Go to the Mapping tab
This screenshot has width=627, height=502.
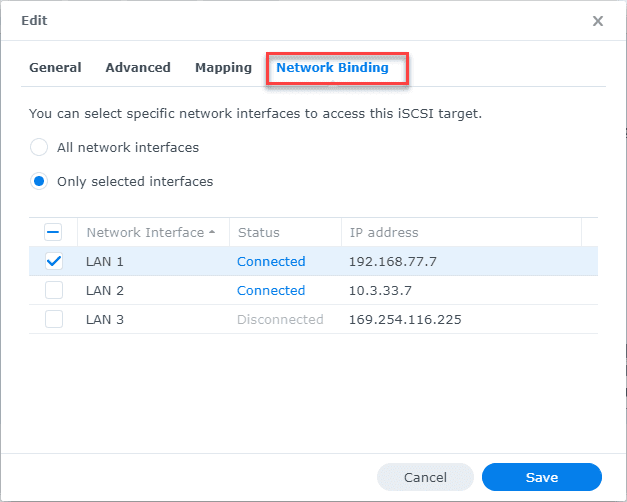click(x=223, y=68)
